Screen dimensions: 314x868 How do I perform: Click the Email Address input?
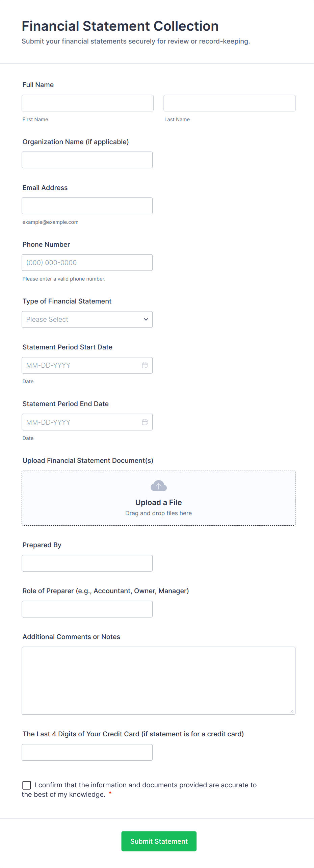click(x=87, y=206)
